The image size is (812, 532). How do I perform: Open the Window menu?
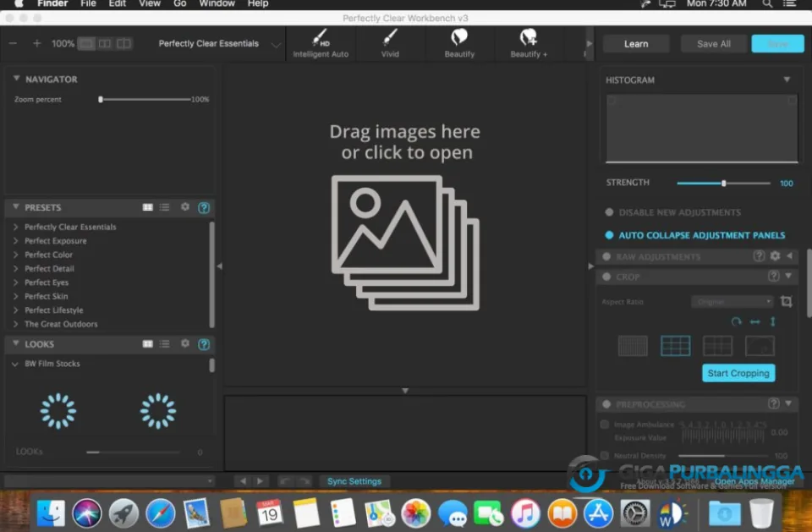(x=217, y=4)
